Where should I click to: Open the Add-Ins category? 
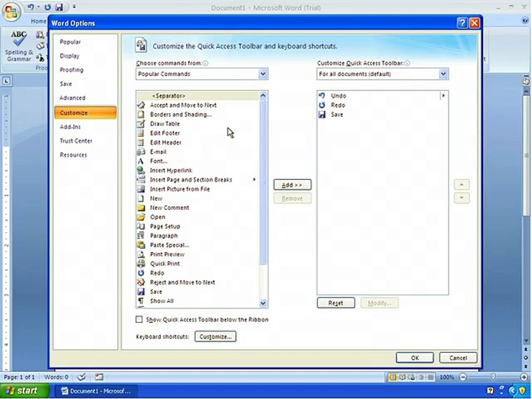(70, 127)
